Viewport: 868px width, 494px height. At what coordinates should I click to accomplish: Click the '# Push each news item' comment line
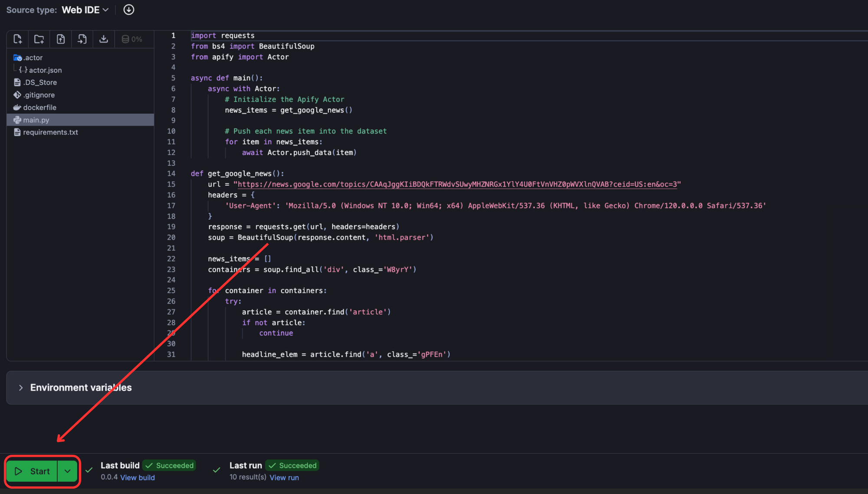306,131
